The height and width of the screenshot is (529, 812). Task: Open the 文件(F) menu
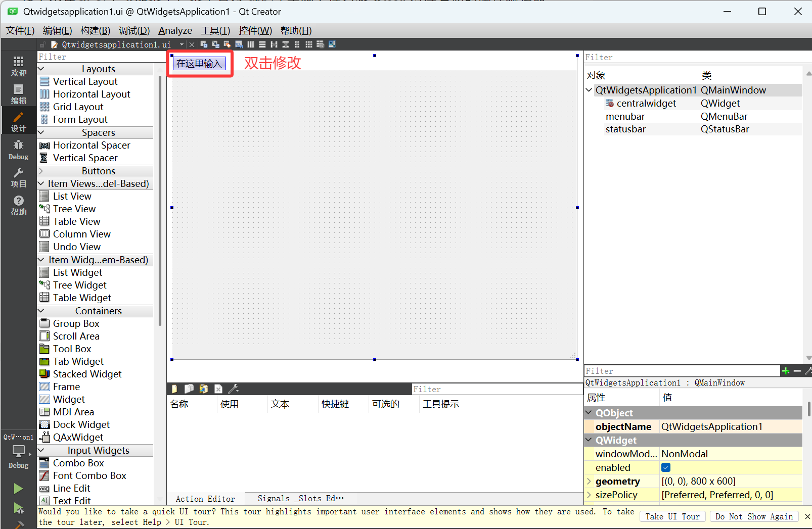[x=20, y=30]
